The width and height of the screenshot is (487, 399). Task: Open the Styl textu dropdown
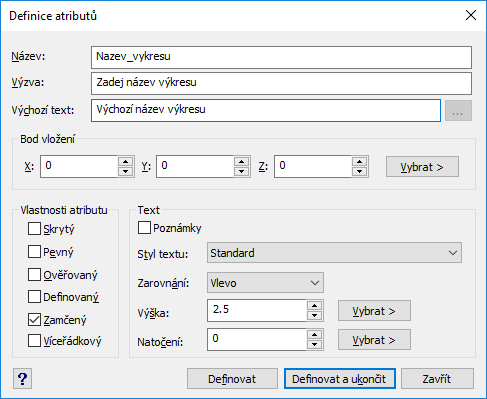tap(334, 253)
